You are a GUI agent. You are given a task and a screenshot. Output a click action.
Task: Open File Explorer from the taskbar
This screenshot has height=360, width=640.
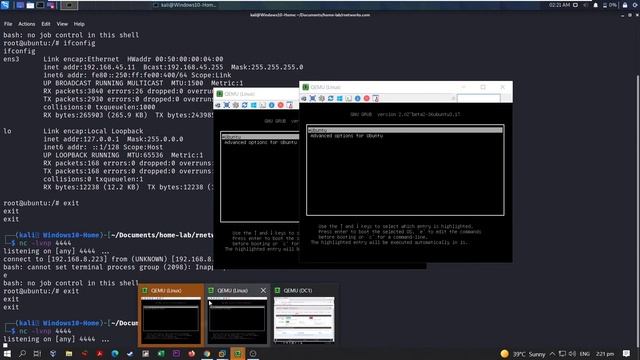pyautogui.click(x=69, y=353)
